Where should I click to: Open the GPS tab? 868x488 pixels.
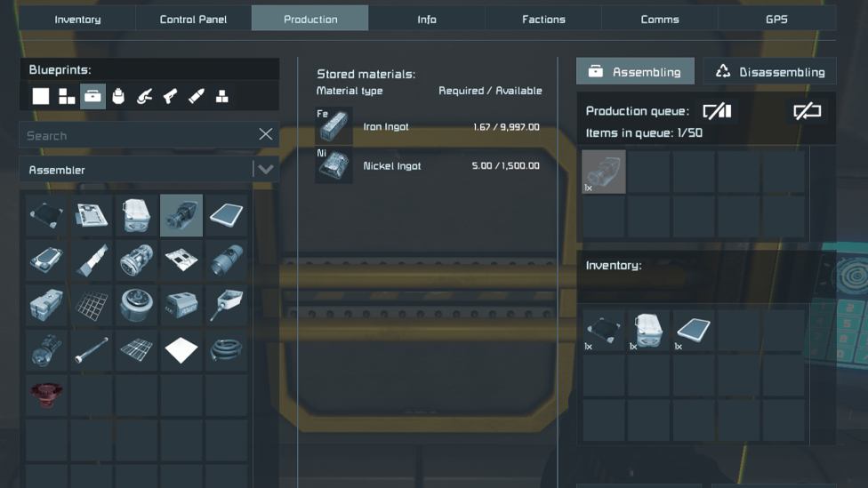(776, 19)
